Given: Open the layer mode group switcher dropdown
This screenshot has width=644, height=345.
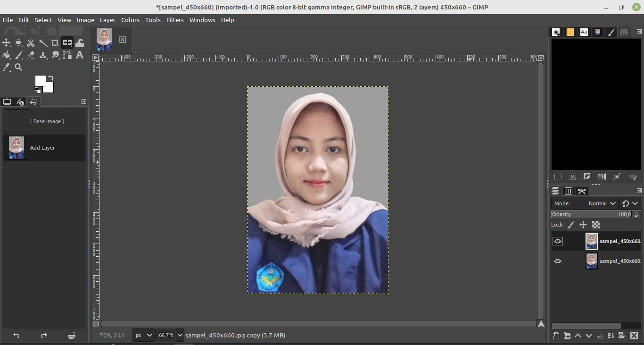Looking at the screenshot, I should tap(630, 203).
